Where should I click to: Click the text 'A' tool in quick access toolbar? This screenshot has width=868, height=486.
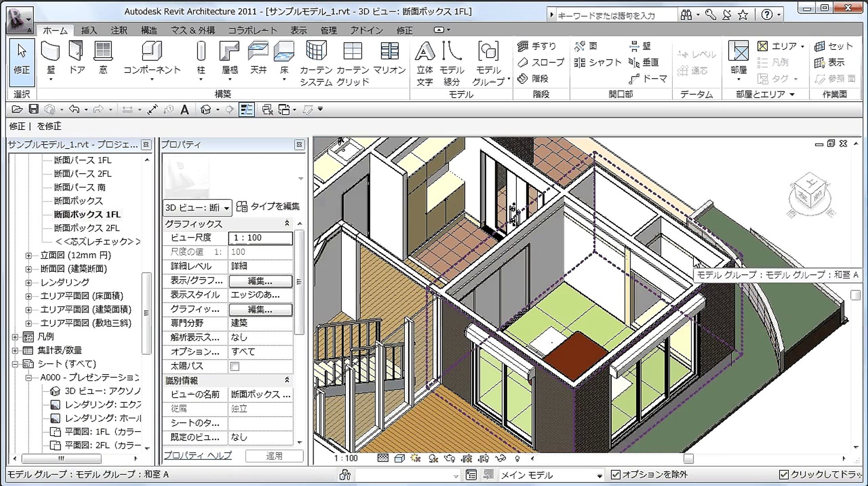tap(184, 109)
